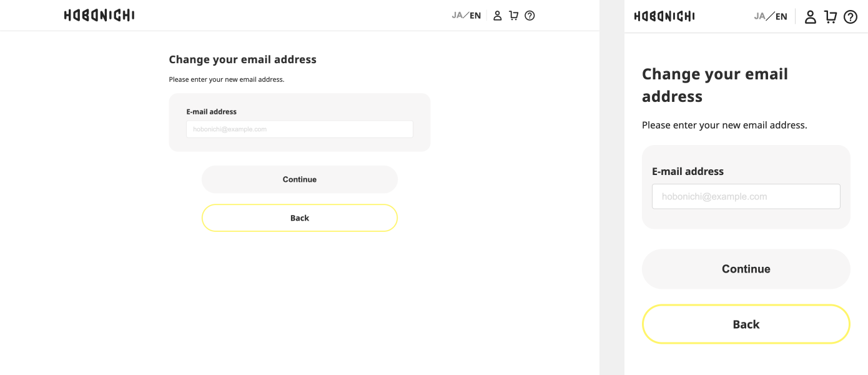Viewport: 868px width, 375px height.
Task: Open help question-mark icon in wide desktop header
Action: click(x=530, y=16)
